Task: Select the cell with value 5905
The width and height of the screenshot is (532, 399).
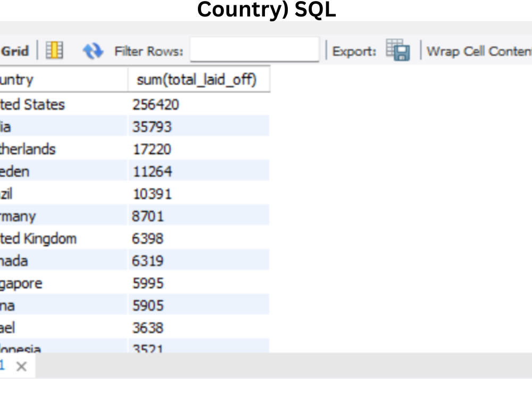Action: pyautogui.click(x=199, y=305)
